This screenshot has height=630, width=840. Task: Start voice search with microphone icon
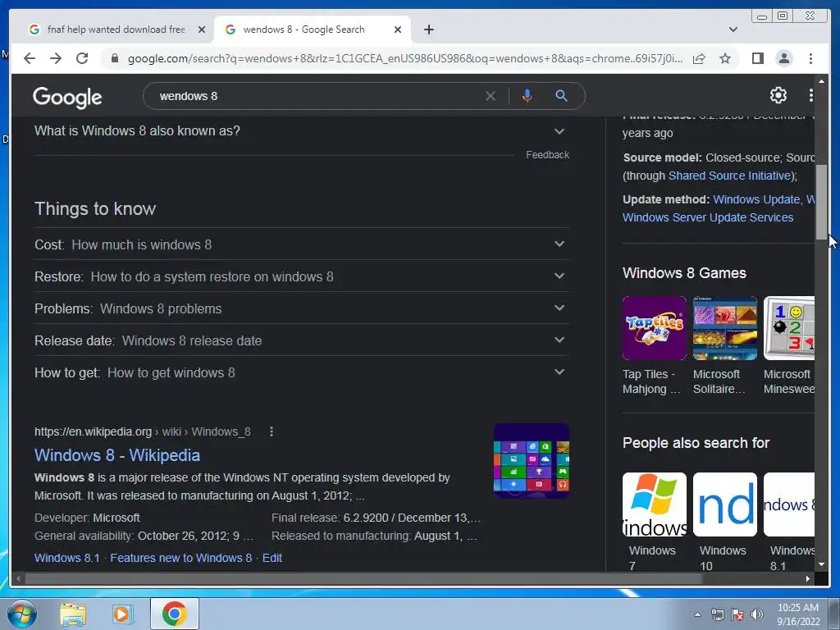pyautogui.click(x=527, y=96)
